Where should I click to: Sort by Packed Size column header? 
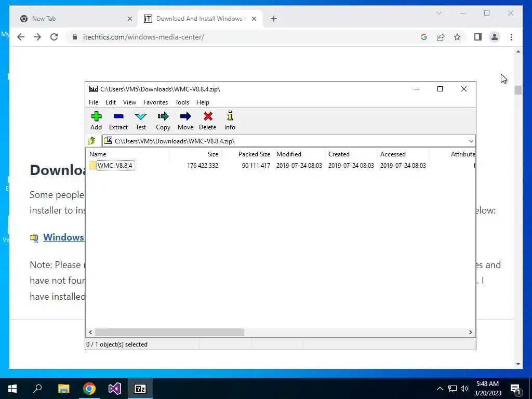tap(247, 154)
